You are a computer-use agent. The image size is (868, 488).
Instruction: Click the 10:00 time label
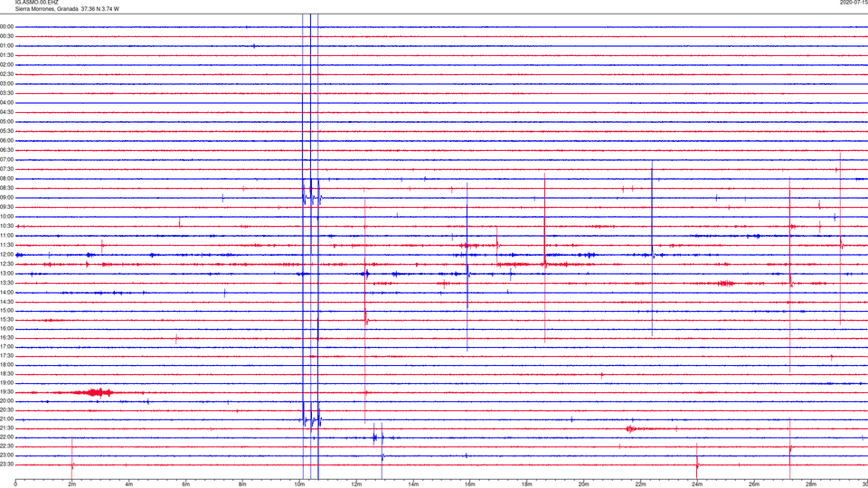click(x=7, y=217)
